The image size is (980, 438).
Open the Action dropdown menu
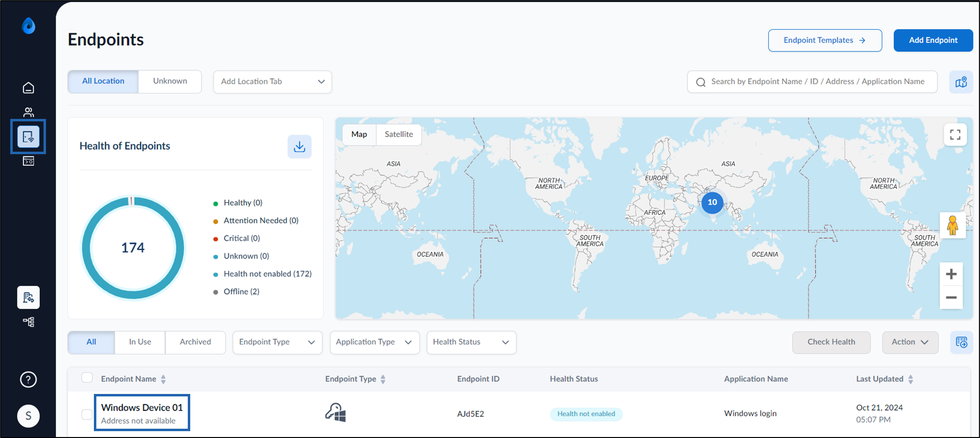coord(910,342)
